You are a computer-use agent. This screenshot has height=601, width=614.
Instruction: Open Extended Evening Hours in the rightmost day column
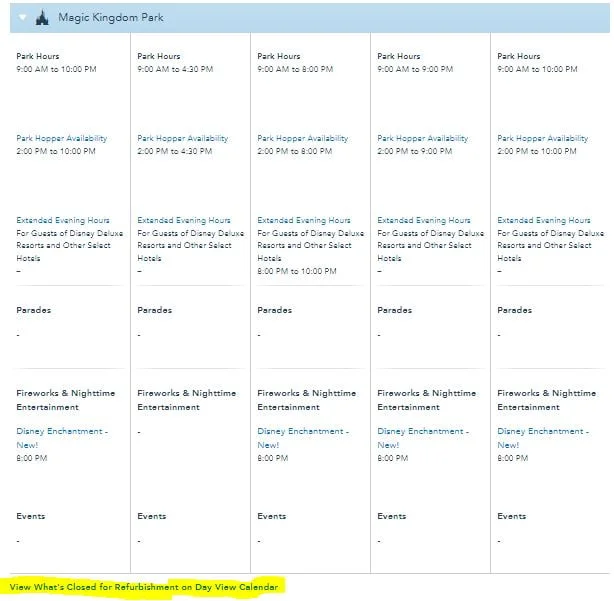[x=544, y=220]
